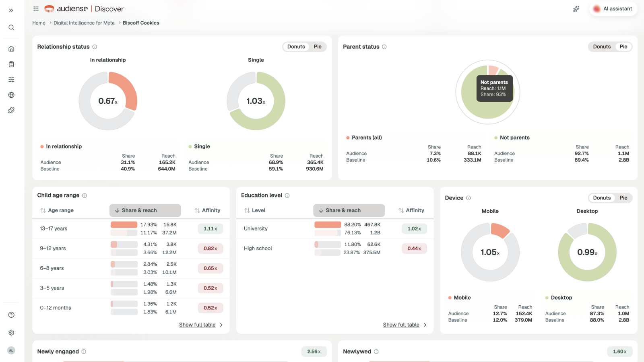The width and height of the screenshot is (644, 362).
Task: Switch Device chart to Pie
Action: click(x=623, y=198)
